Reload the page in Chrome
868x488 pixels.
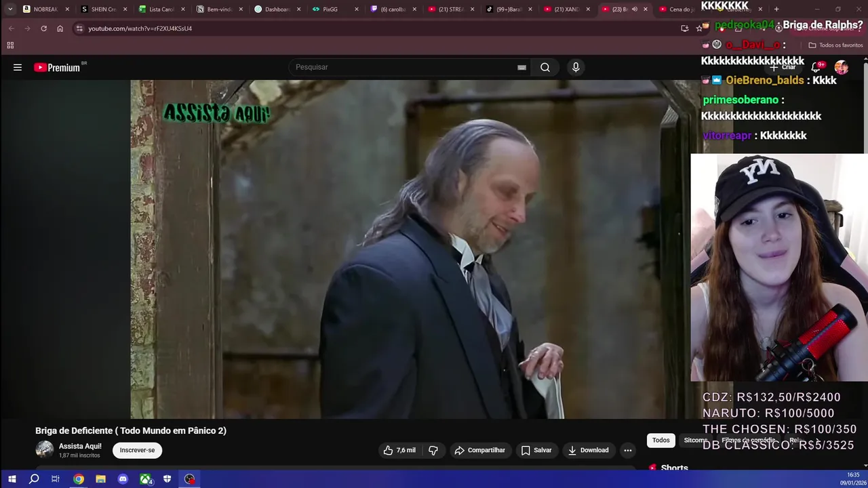(43, 28)
